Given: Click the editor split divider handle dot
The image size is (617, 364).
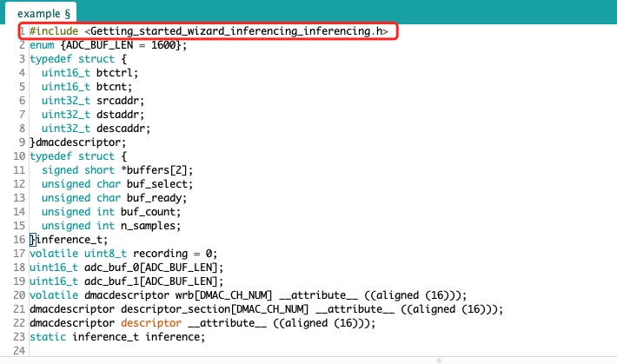Looking at the screenshot, I should tap(439, 361).
